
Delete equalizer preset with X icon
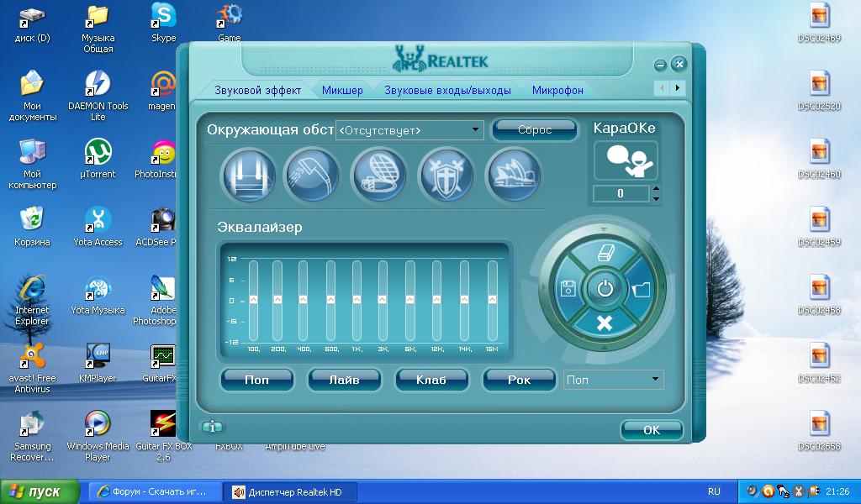[x=605, y=323]
